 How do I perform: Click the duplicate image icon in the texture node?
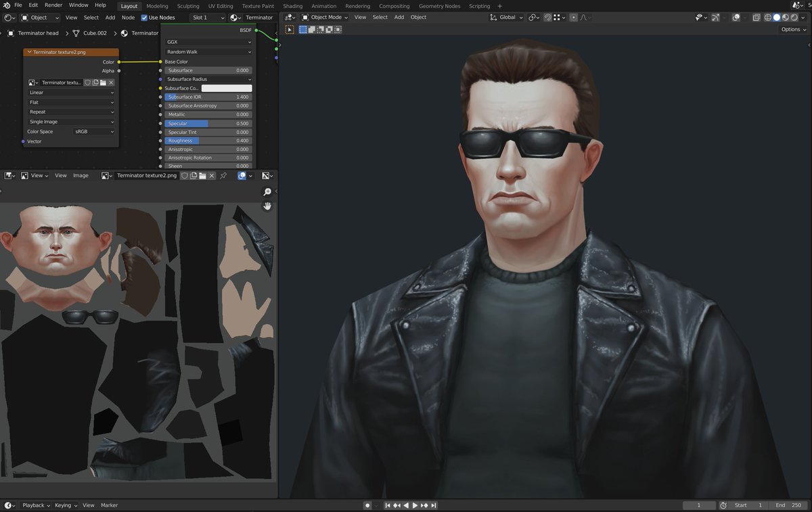95,83
